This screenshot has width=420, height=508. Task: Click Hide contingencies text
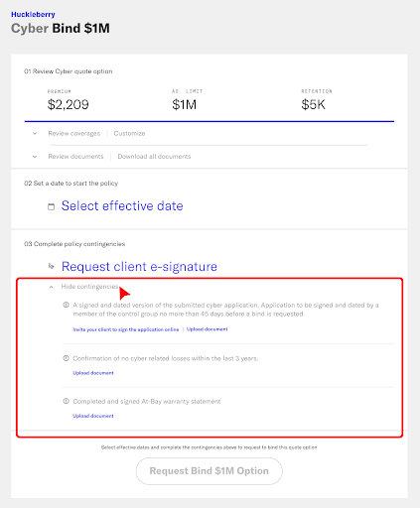(89, 287)
